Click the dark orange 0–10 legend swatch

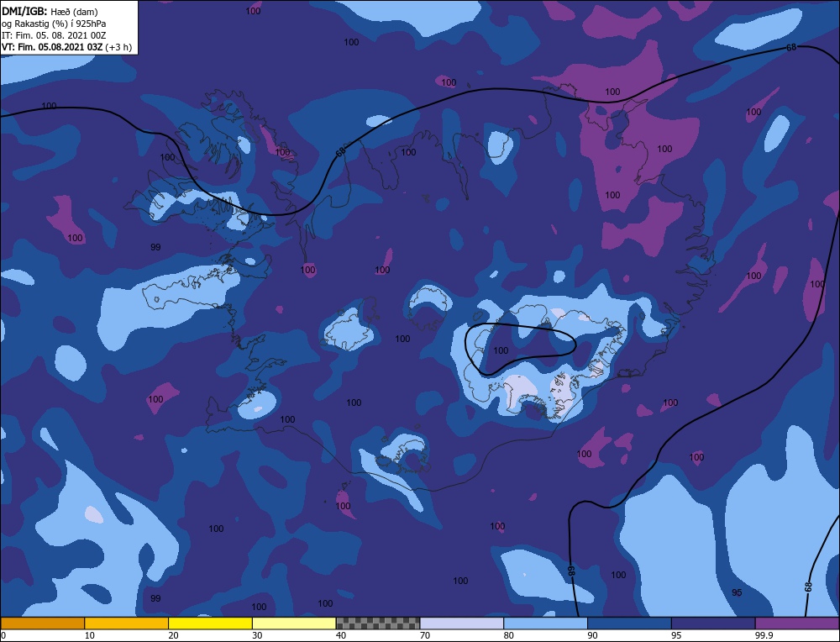(x=42, y=623)
